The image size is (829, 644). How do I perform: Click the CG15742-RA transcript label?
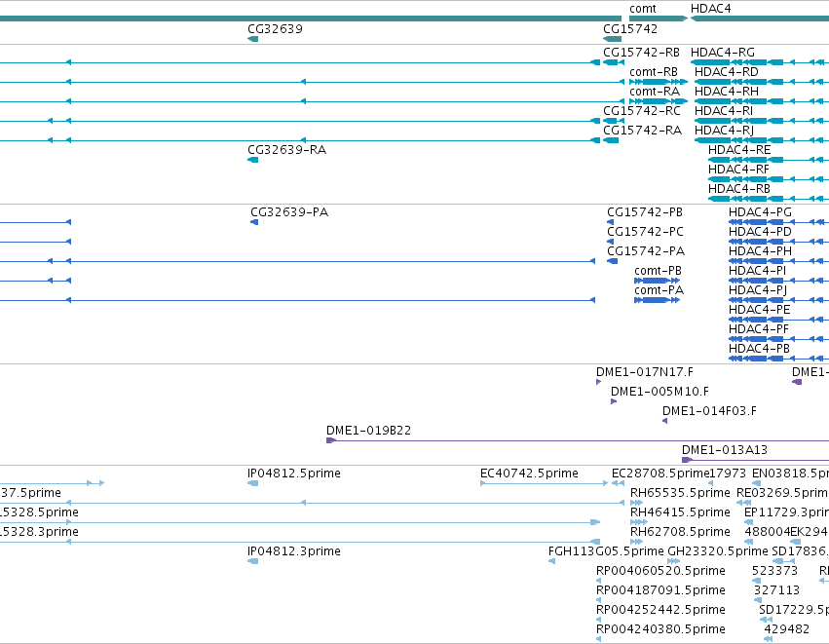tap(642, 131)
